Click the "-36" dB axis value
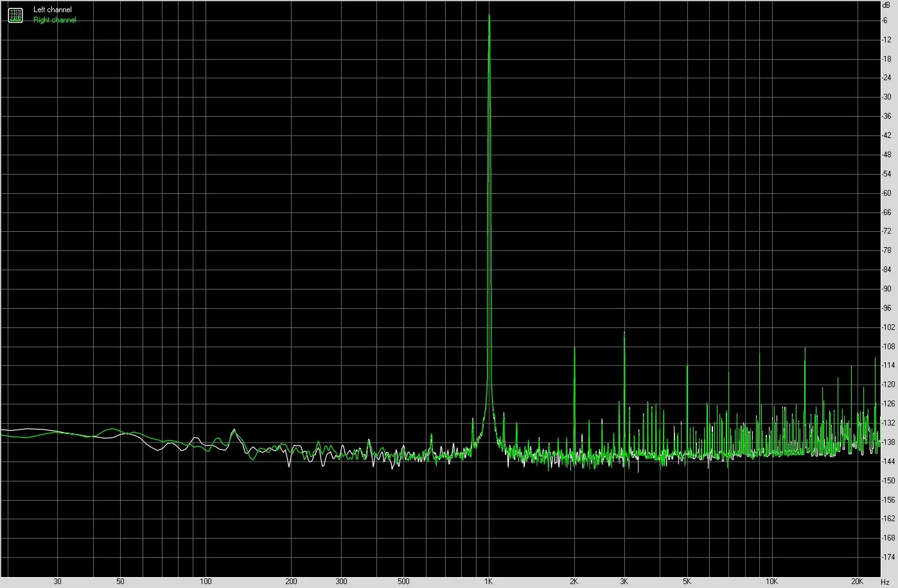The image size is (898, 588). [x=886, y=116]
